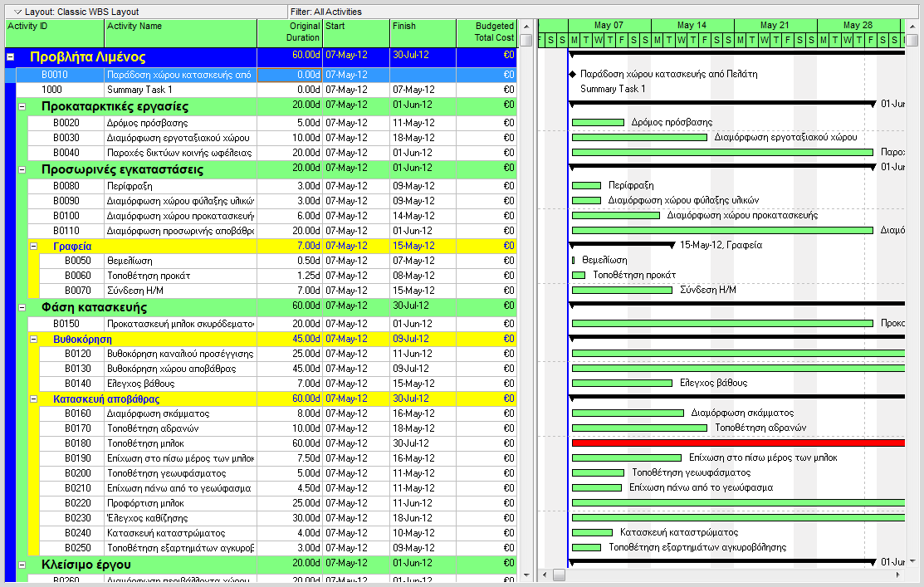Click the May 28 week header in timescale
The image size is (924, 587).
coord(858,26)
